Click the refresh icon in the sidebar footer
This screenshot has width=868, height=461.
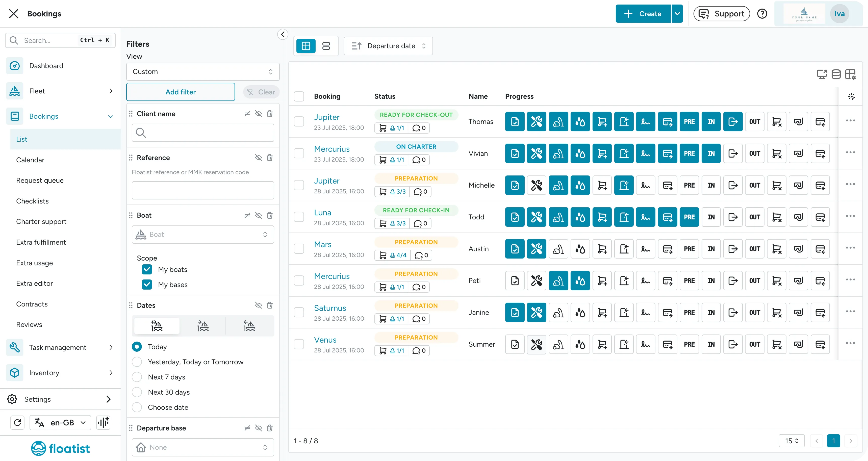17,422
